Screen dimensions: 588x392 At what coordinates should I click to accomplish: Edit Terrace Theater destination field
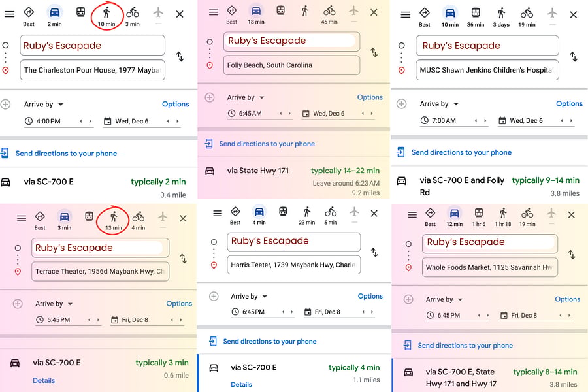[x=101, y=271]
